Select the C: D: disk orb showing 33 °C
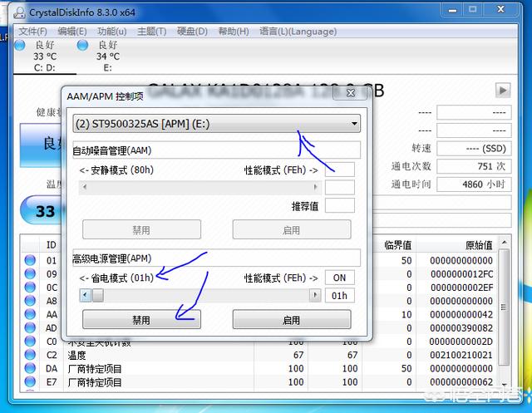 click(x=20, y=46)
